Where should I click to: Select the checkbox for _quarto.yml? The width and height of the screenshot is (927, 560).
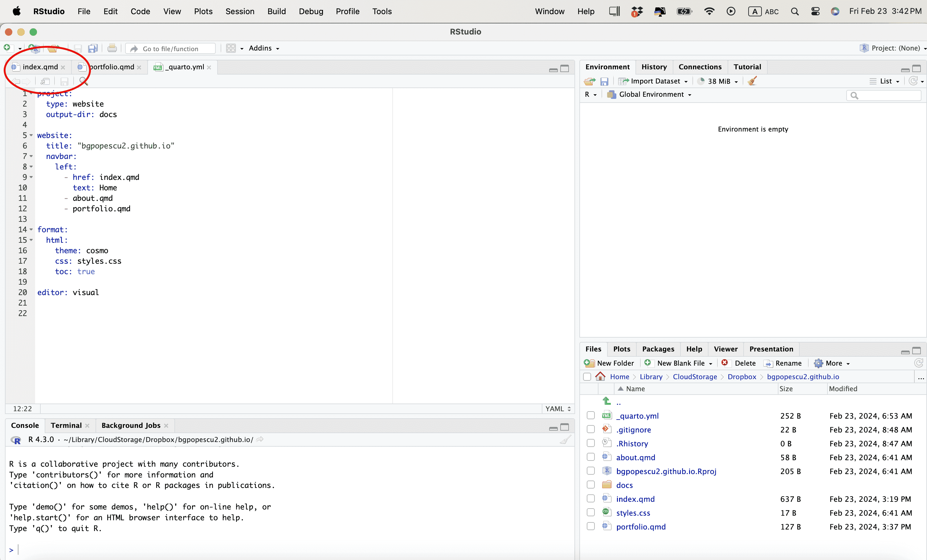click(x=591, y=416)
